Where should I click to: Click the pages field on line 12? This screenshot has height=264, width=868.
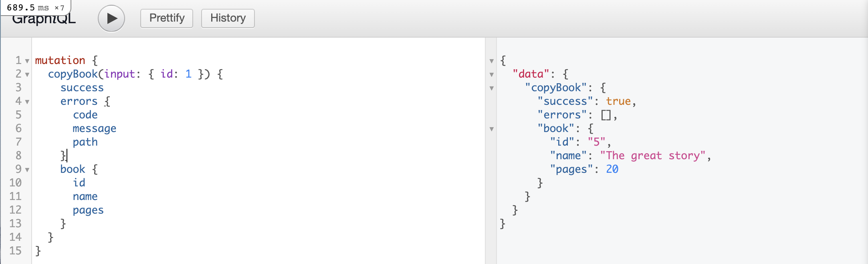[x=88, y=210]
